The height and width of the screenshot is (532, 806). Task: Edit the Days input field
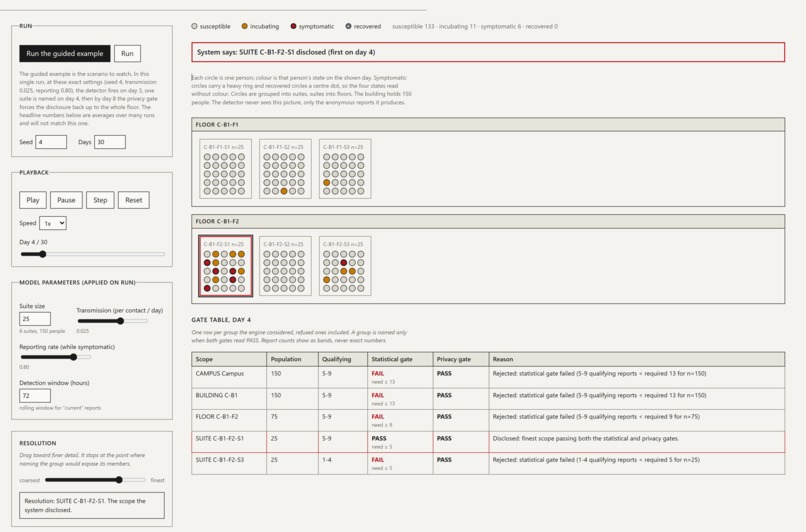(x=109, y=142)
